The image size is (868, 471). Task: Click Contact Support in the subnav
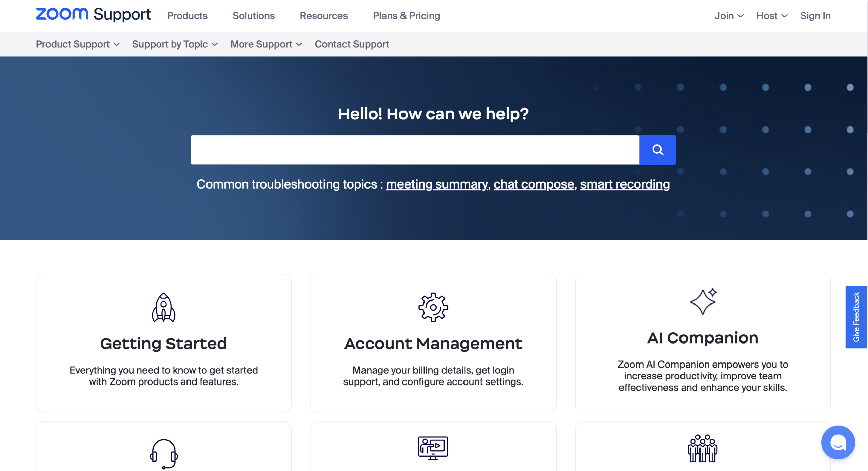pos(352,44)
